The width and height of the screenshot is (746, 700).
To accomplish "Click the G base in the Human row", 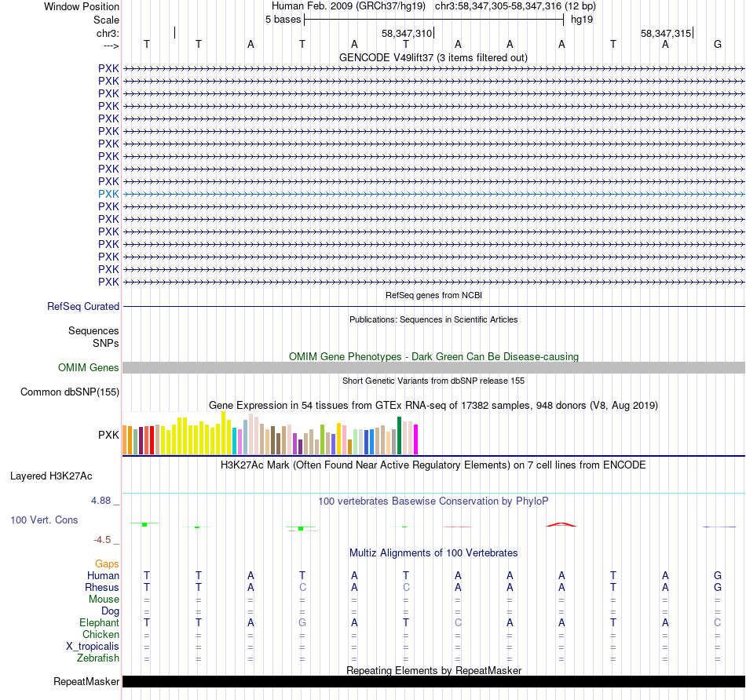I will click(x=718, y=575).
